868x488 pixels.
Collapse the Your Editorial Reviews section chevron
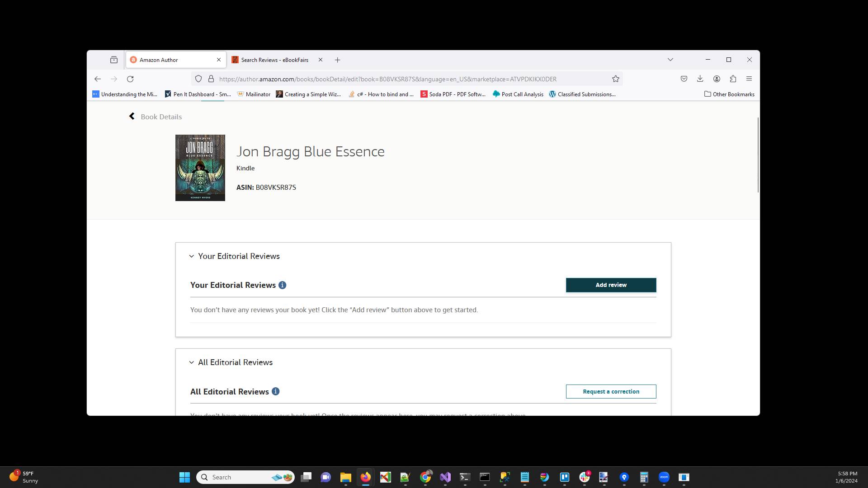(x=191, y=256)
